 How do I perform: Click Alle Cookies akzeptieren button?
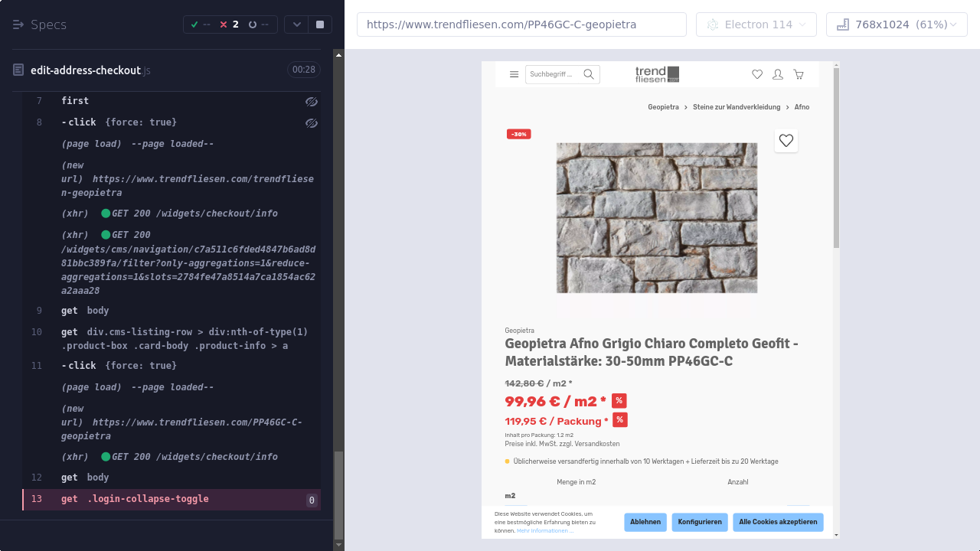coord(778,522)
